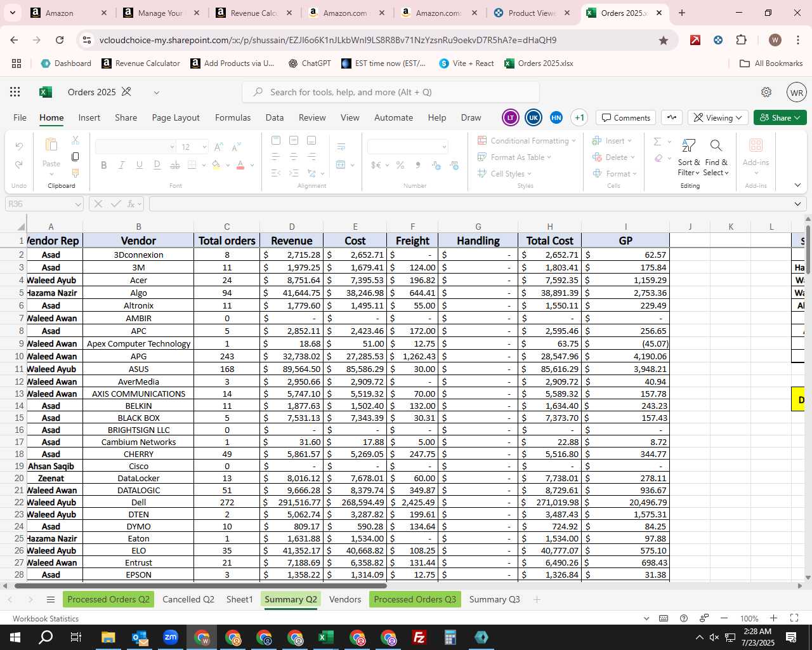
Task: Click the +1 more collaborators button
Action: pos(579,117)
